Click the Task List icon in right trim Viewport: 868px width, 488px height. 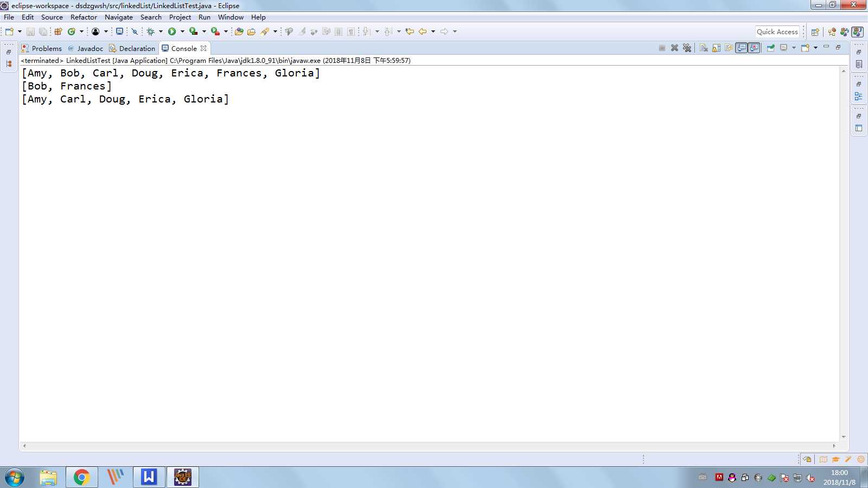[x=859, y=64]
